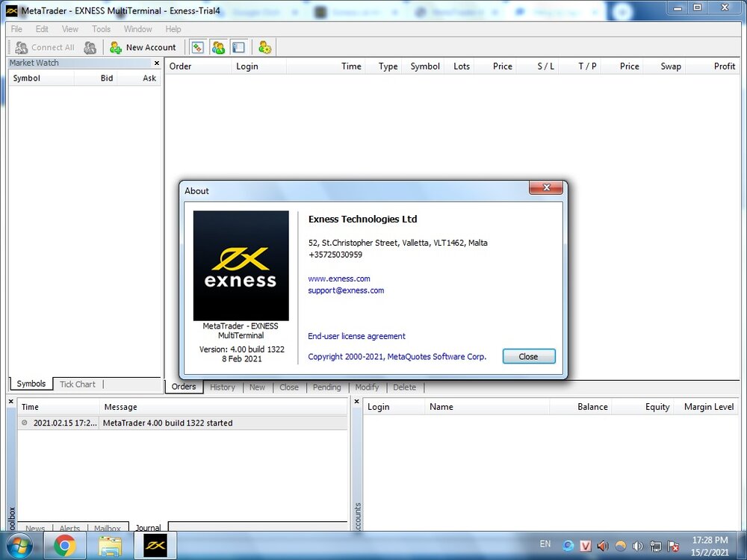The image size is (747, 560).
Task: Switch to the Alerts tab in Toolbox
Action: click(x=69, y=528)
